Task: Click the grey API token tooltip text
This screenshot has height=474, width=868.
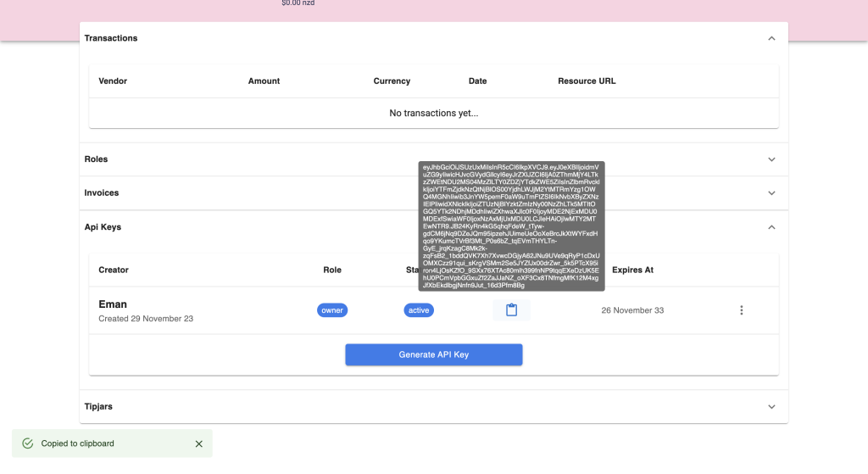Action: [x=510, y=226]
